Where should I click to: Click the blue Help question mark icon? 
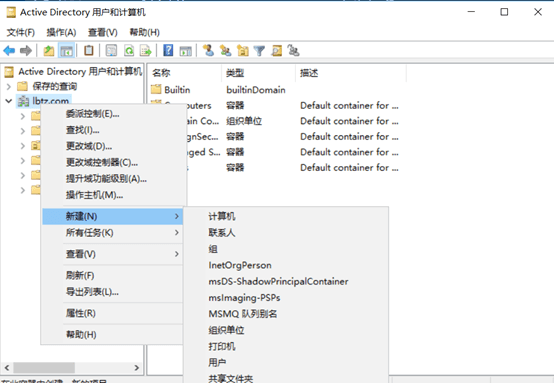[168, 51]
